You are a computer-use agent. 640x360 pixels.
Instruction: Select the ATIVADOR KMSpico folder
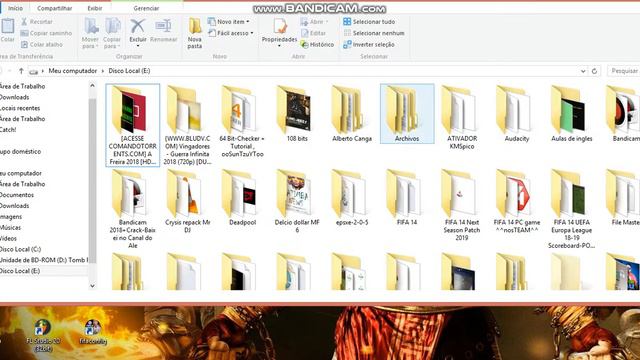point(462,118)
